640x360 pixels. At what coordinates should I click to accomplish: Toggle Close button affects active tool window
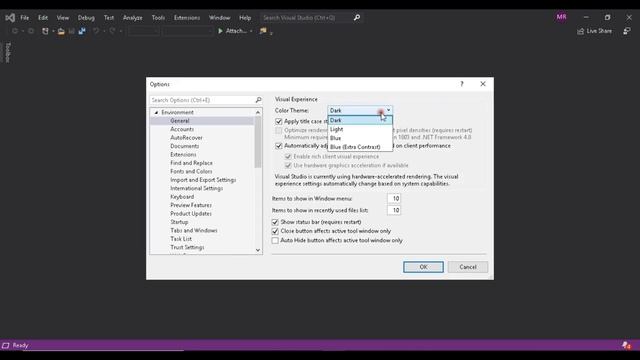click(x=275, y=231)
